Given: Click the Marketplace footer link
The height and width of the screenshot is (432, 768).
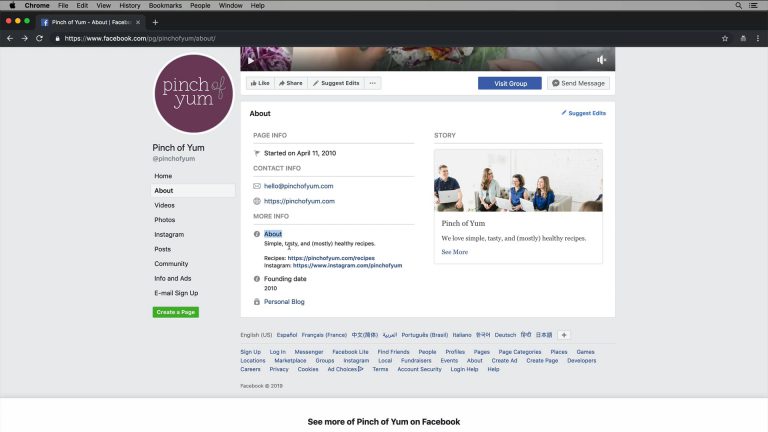Looking at the screenshot, I should click(290, 361).
